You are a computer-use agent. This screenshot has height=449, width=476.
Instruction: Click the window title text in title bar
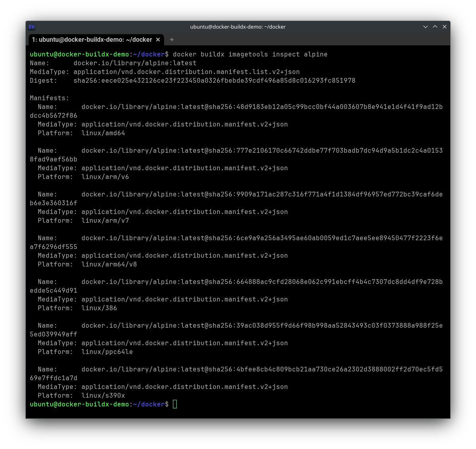(238, 27)
